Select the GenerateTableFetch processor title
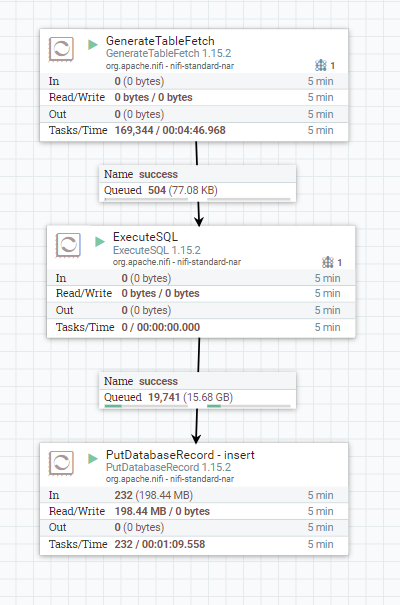 click(160, 41)
